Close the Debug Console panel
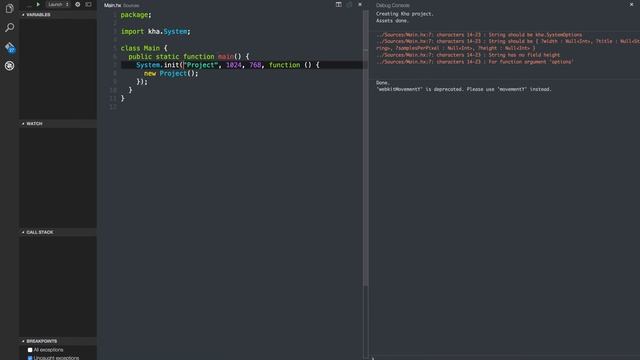The height and width of the screenshot is (360, 640). [631, 4]
